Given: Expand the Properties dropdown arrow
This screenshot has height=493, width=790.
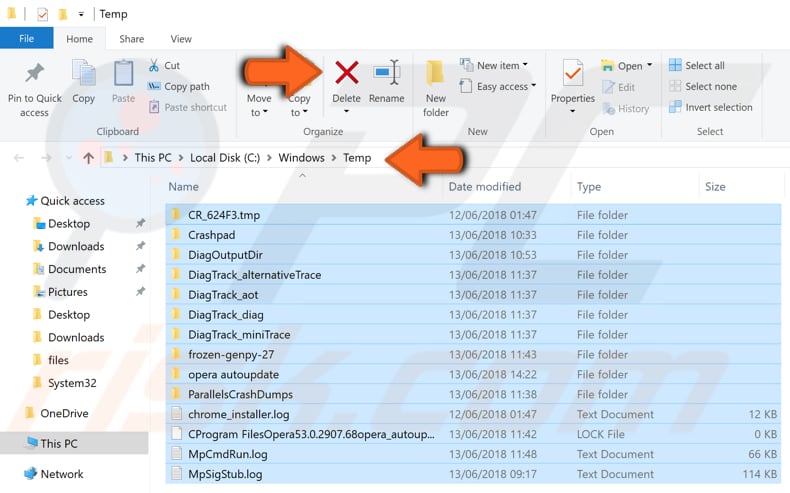Looking at the screenshot, I should coord(573,111).
